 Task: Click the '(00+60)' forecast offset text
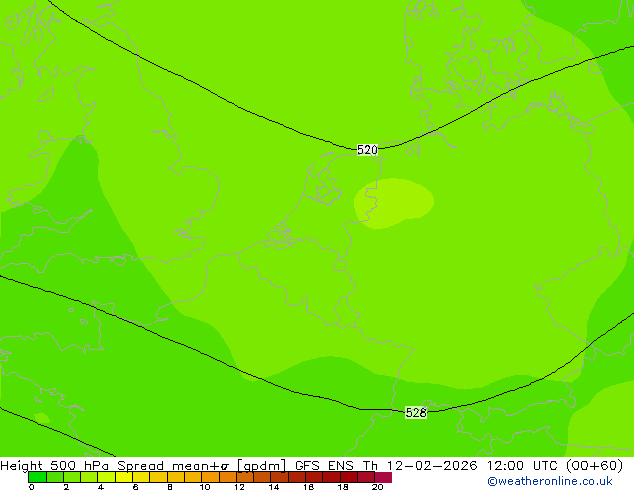[594, 465]
